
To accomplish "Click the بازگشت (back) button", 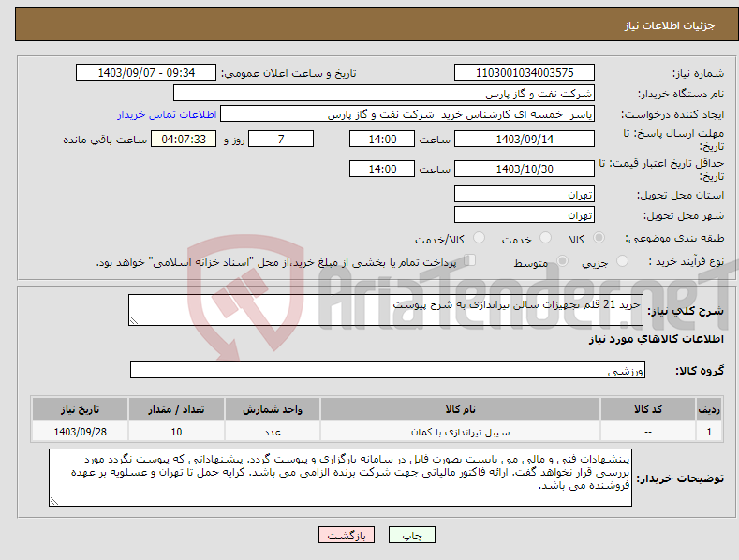I will coord(346,535).
